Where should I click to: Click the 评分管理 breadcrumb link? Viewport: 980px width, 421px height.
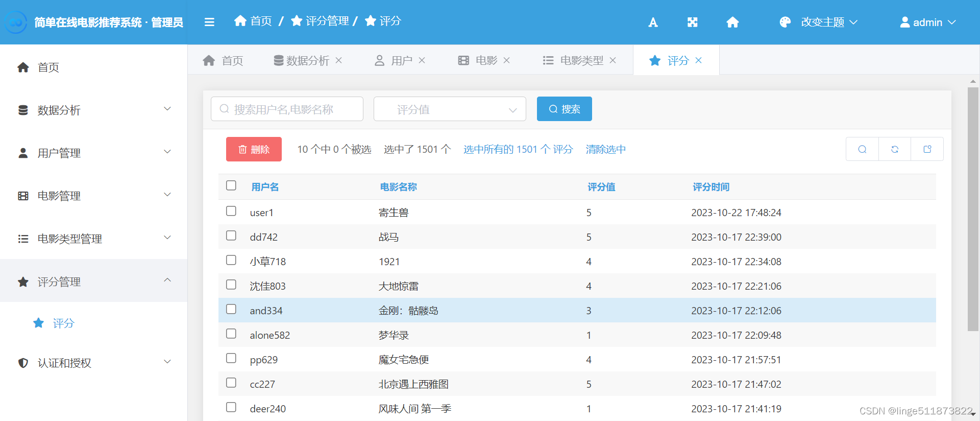321,20
